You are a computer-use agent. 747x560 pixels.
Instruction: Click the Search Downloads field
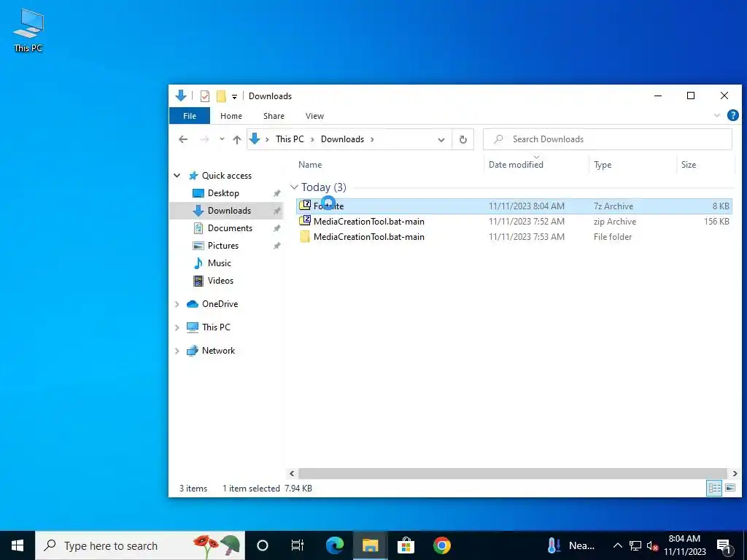coord(608,139)
